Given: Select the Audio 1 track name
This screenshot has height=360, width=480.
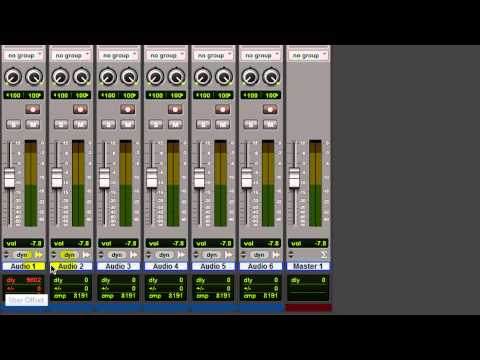Looking at the screenshot, I should pos(23,266).
